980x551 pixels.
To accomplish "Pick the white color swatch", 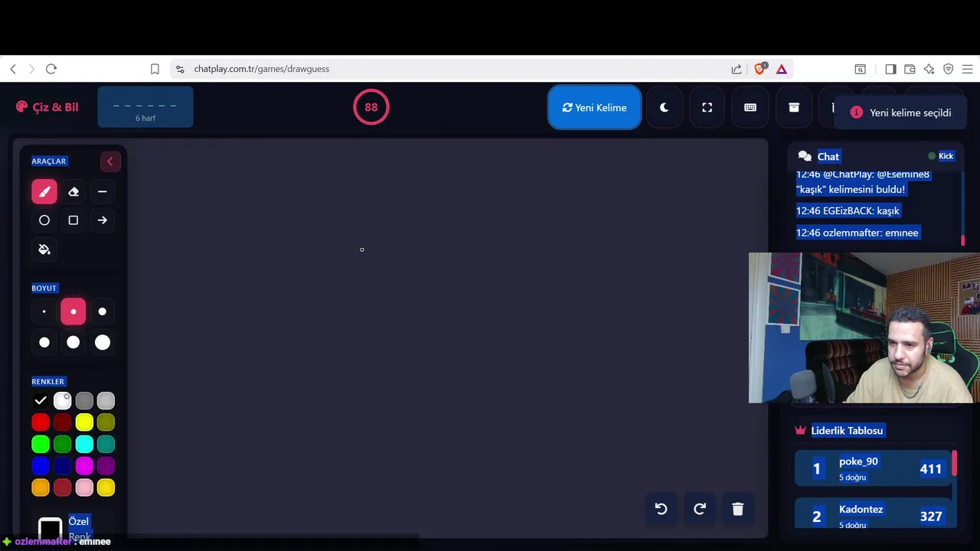I will (63, 400).
